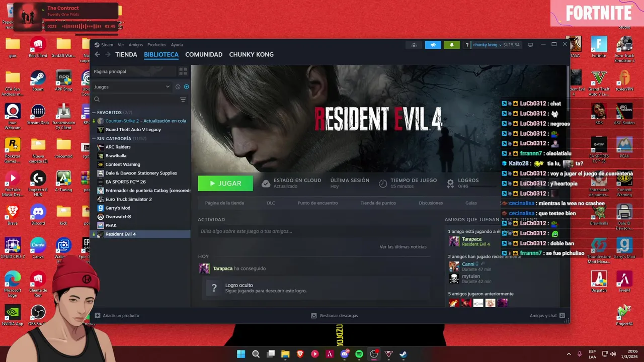
Task: Select Garry's Mod in the library
Action: pos(141,208)
